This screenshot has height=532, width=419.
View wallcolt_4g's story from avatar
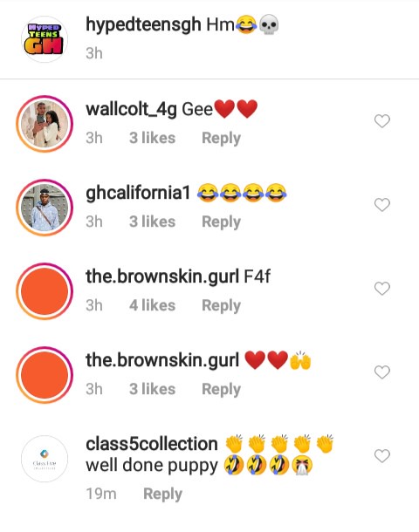pos(45,124)
